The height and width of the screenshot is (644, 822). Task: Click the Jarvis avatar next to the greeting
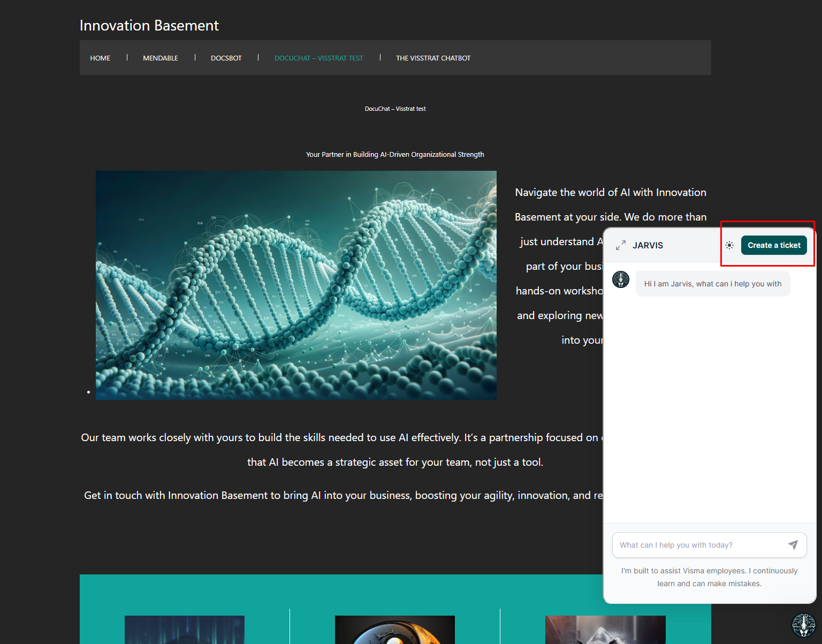pyautogui.click(x=621, y=279)
